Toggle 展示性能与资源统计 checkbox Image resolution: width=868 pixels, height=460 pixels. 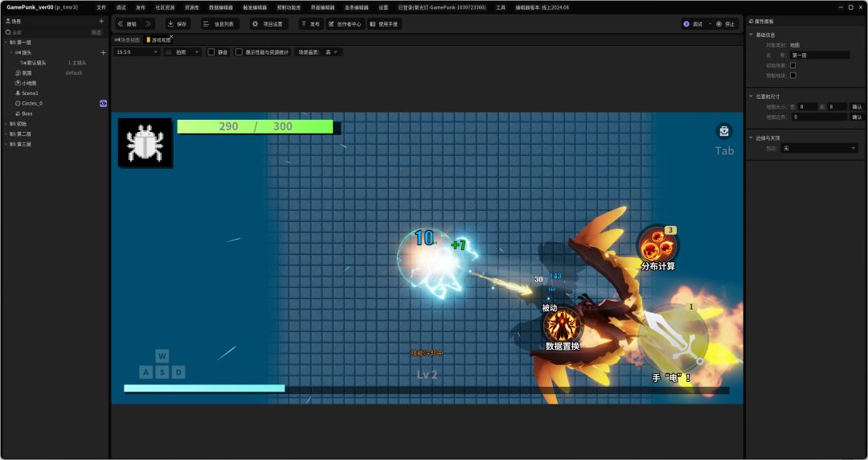(x=239, y=52)
